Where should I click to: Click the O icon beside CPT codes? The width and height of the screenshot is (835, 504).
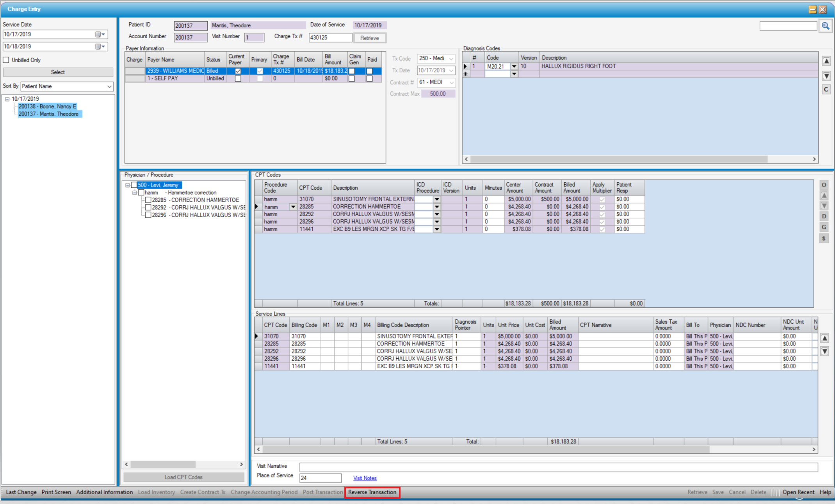(824, 185)
